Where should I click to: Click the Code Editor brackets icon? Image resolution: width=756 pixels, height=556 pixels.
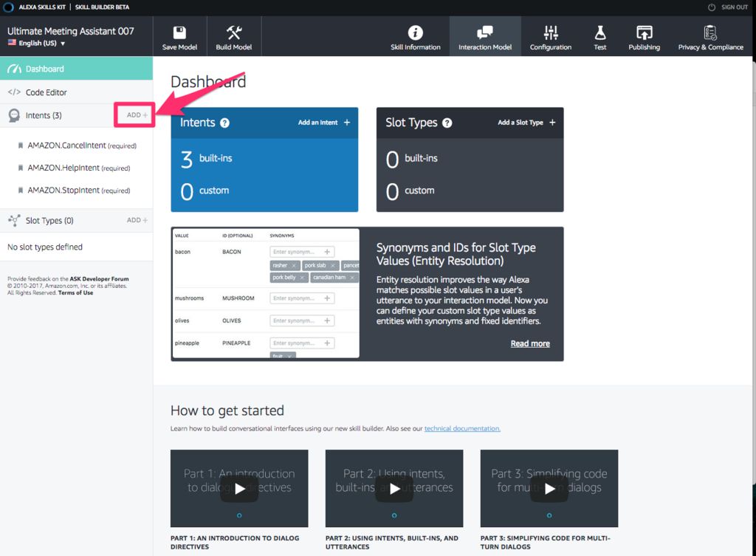[14, 92]
